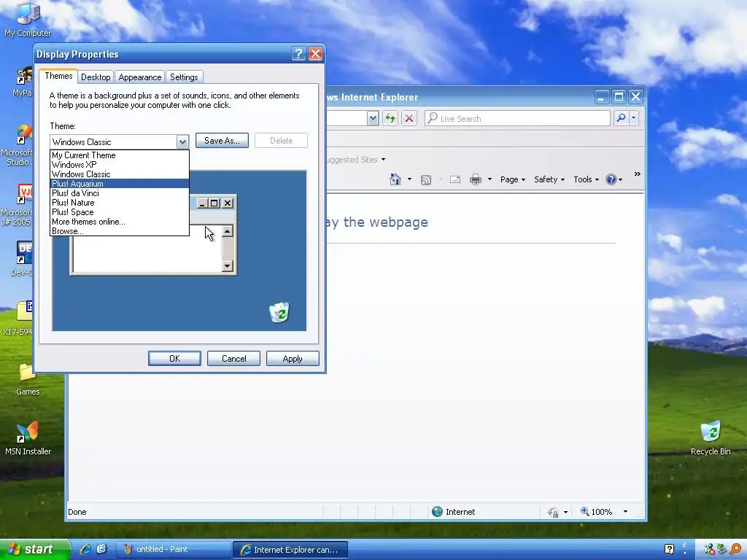The width and height of the screenshot is (747, 560).
Task: Click the Start button
Action: (35, 550)
